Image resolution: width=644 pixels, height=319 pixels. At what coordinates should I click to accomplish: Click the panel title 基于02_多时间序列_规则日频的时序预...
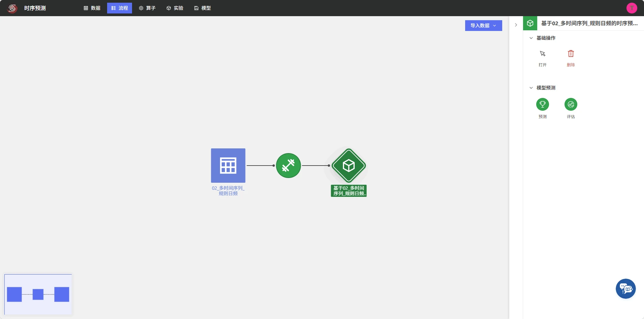[x=589, y=23]
